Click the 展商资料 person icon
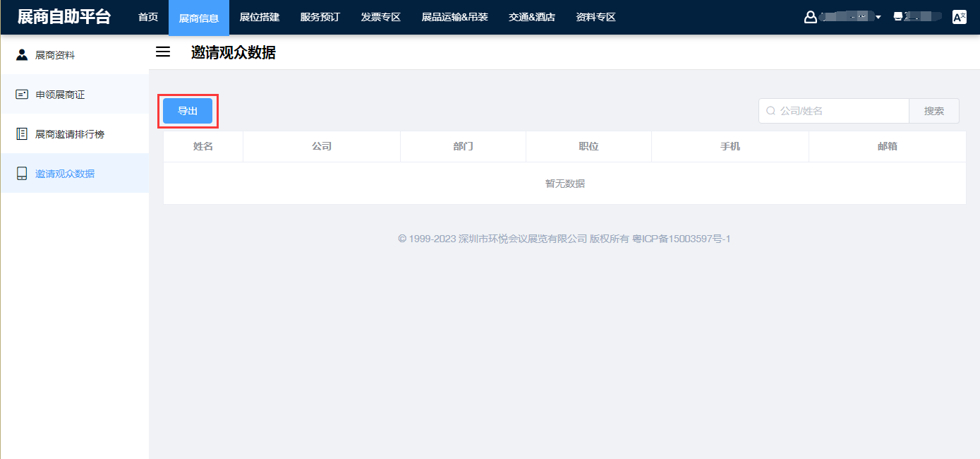The height and width of the screenshot is (459, 980). point(22,55)
